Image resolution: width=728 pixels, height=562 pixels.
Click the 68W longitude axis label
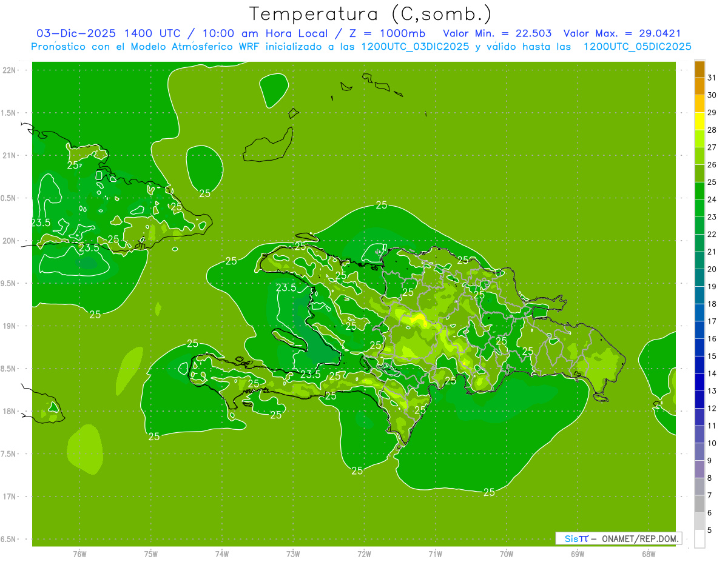point(648,554)
